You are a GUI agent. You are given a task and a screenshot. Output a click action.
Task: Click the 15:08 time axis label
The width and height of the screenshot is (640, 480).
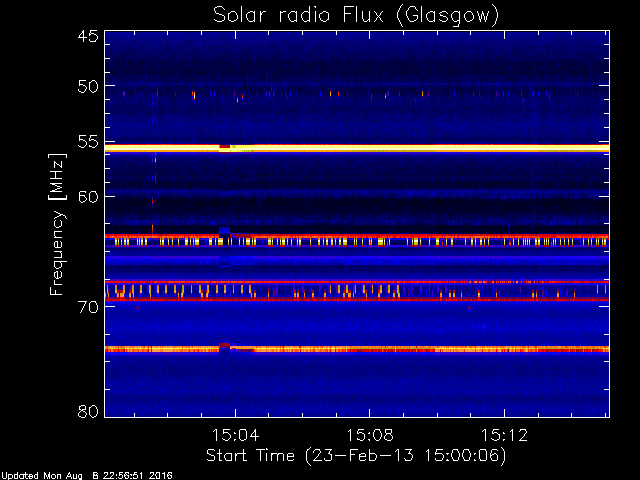[x=370, y=435]
